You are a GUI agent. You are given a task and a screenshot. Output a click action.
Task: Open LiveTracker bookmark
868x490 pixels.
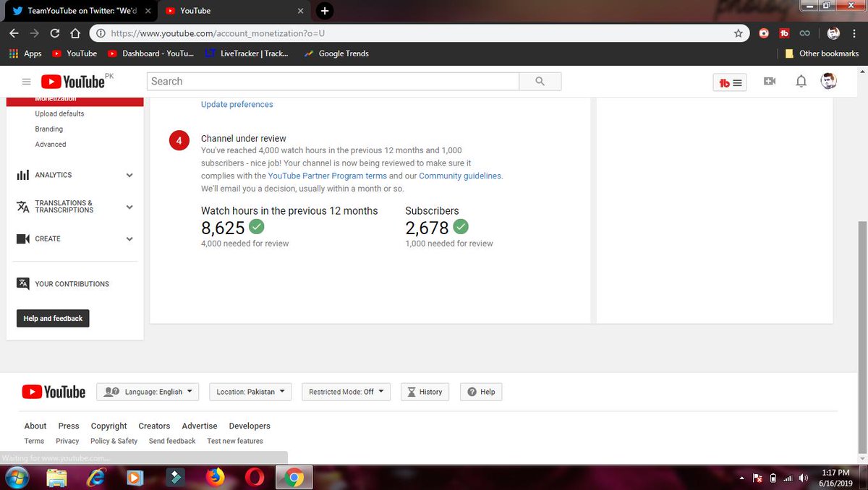pos(246,53)
